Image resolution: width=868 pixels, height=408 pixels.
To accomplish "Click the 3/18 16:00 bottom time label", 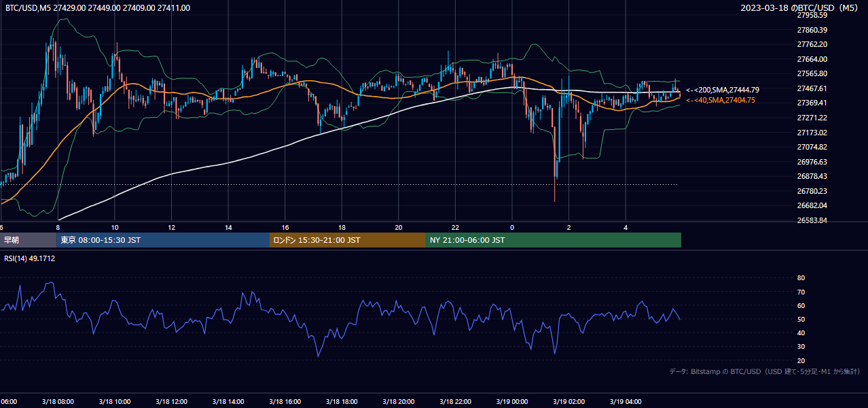I will [285, 402].
